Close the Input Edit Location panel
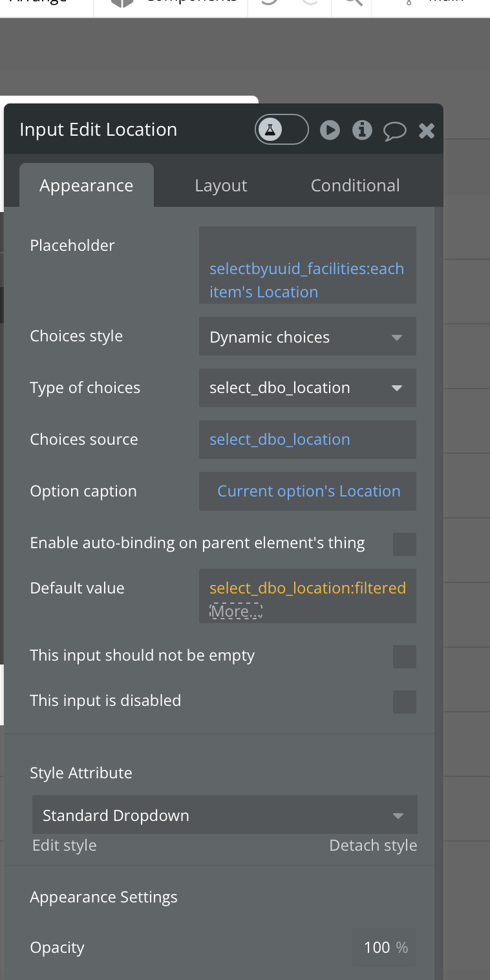The width and height of the screenshot is (490, 980). pyautogui.click(x=427, y=131)
